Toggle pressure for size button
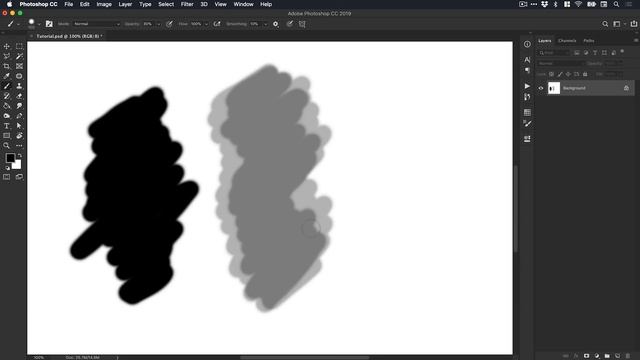The width and height of the screenshot is (640, 360). (x=290, y=24)
